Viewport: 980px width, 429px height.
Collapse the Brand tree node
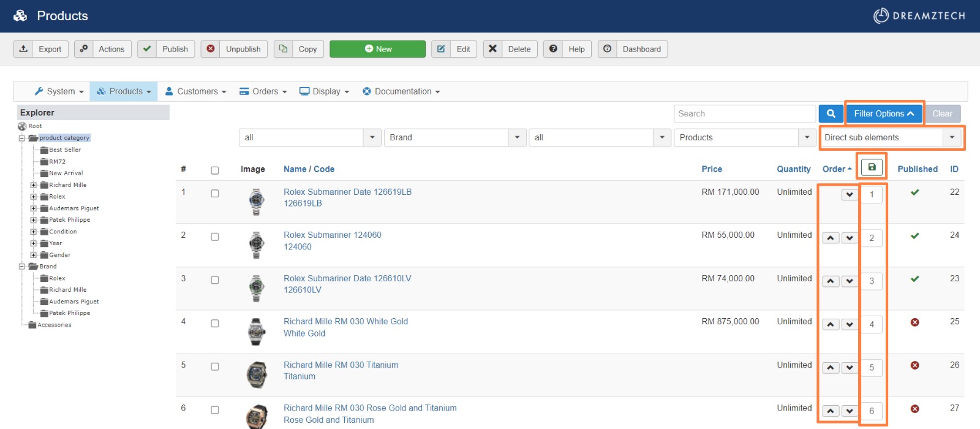pos(22,267)
